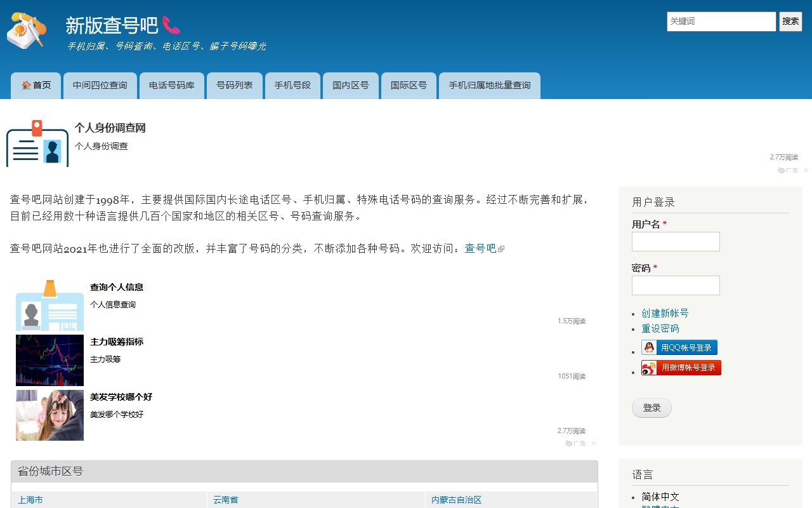Click the 搜索 search button
This screenshot has width=812, height=508.
point(790,22)
